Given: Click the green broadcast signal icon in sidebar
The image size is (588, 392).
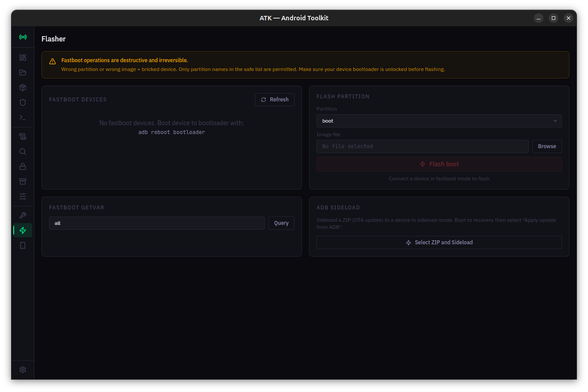Looking at the screenshot, I should 23,37.
